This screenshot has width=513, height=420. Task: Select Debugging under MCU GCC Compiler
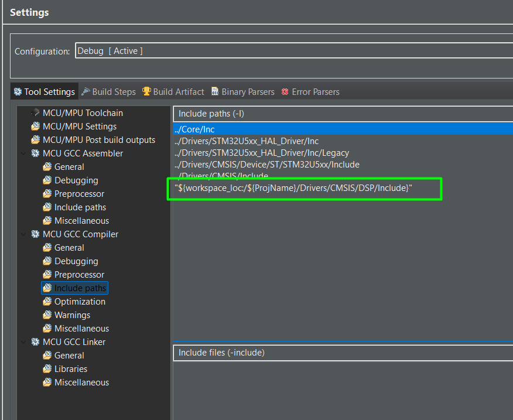[76, 261]
